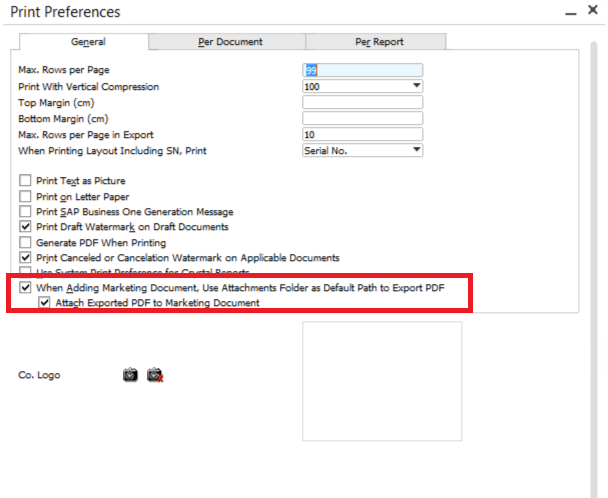Enable Generate PDF When Printing
The width and height of the screenshot is (608, 498).
(x=26, y=242)
